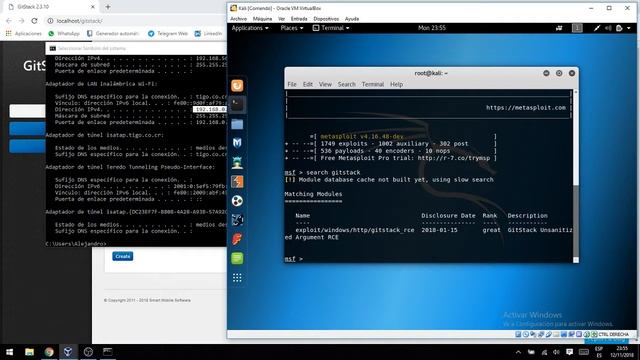
Task: Open Firefox from the Kali dock
Action: [x=237, y=86]
